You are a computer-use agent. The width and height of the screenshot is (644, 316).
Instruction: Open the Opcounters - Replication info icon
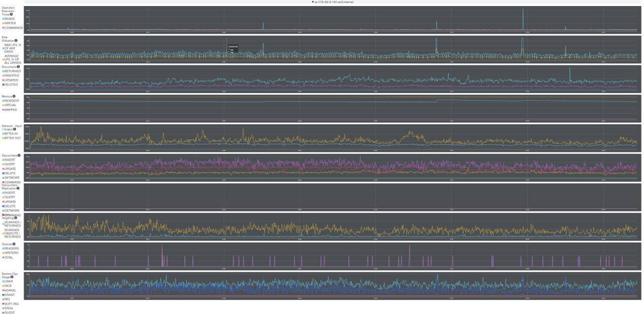coord(18,188)
